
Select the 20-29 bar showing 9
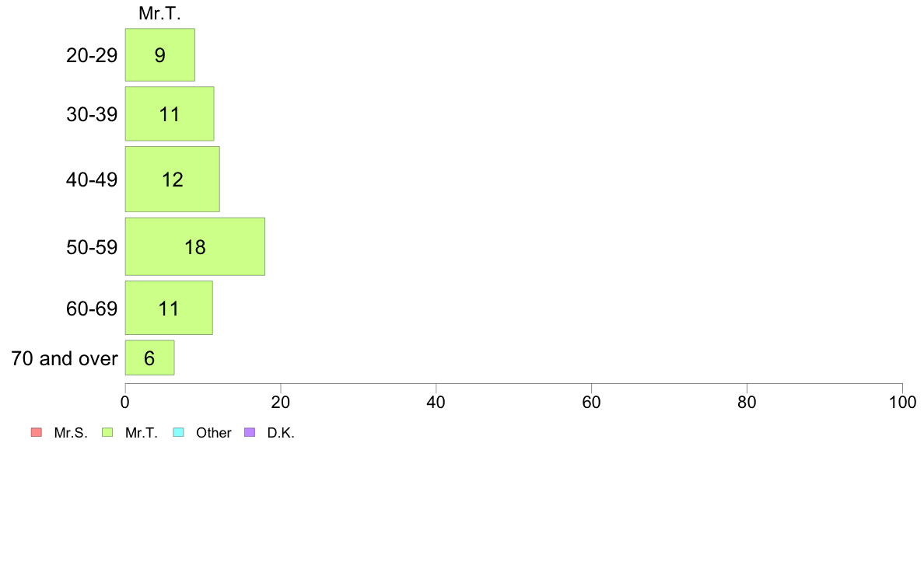click(159, 54)
